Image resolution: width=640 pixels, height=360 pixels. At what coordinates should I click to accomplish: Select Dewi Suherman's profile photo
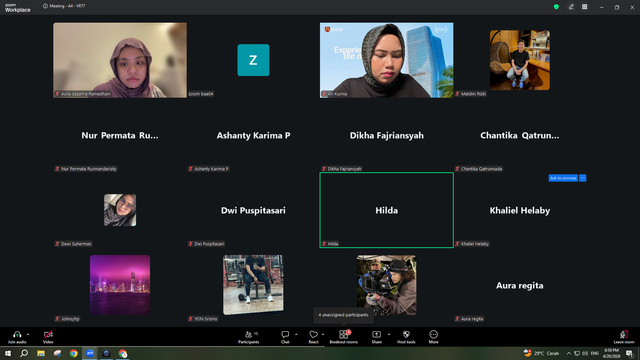tap(120, 210)
